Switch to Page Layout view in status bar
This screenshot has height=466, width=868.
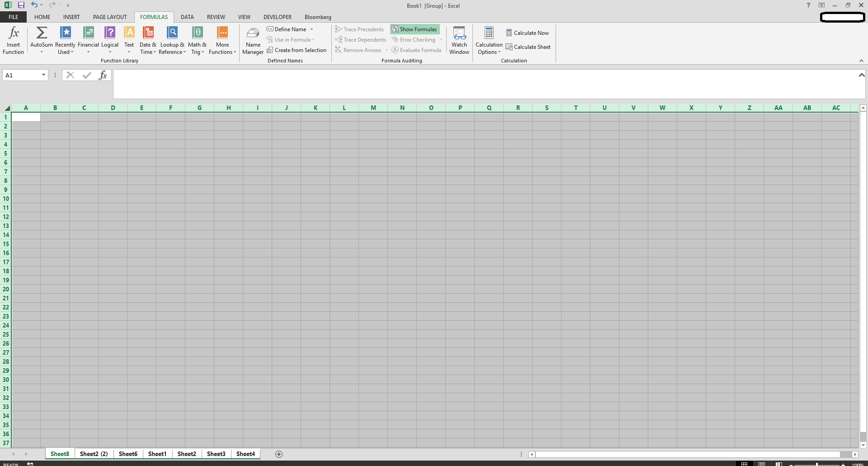762,464
